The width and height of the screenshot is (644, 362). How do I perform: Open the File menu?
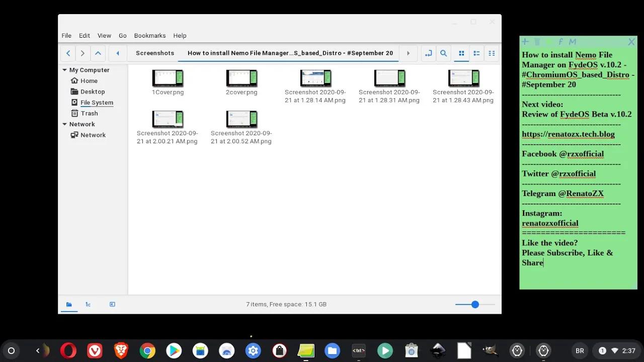point(66,36)
